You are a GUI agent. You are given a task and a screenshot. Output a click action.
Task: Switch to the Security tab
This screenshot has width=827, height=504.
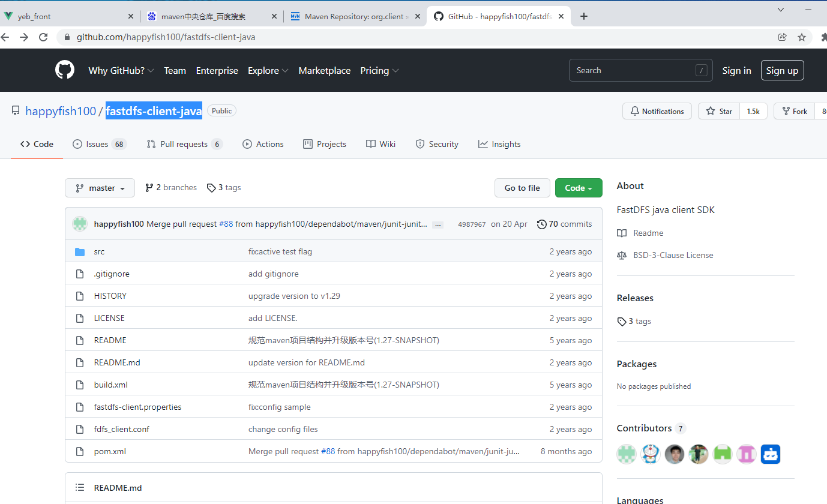(x=437, y=145)
